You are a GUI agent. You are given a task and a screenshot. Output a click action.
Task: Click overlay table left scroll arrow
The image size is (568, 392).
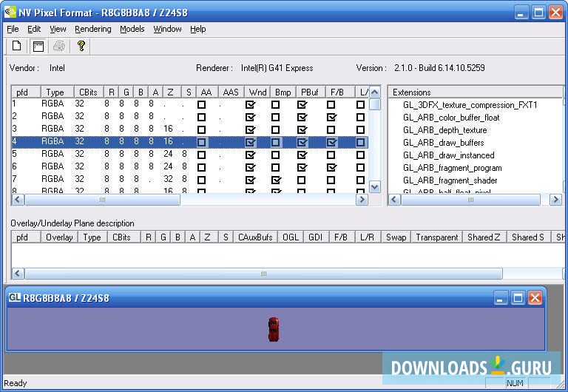click(x=18, y=274)
